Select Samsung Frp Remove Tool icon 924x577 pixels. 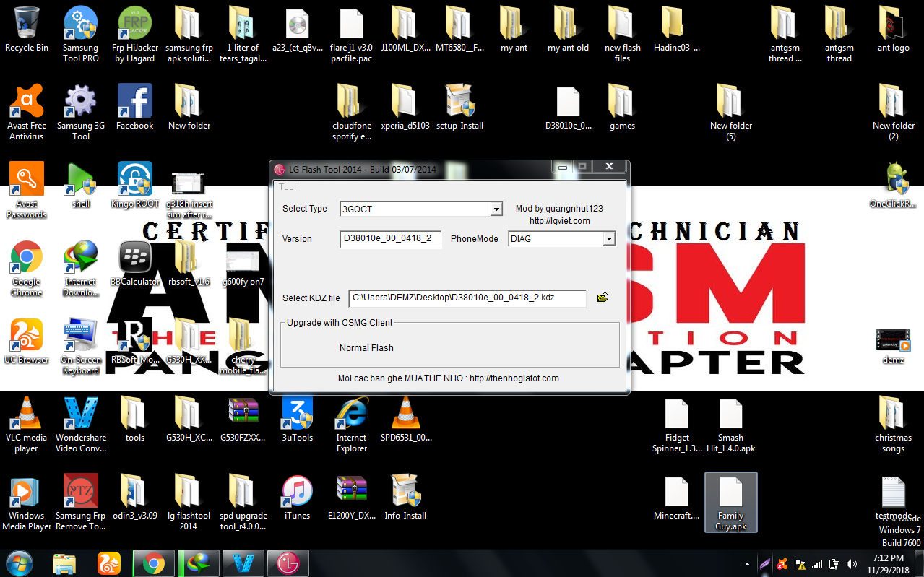pos(81,502)
